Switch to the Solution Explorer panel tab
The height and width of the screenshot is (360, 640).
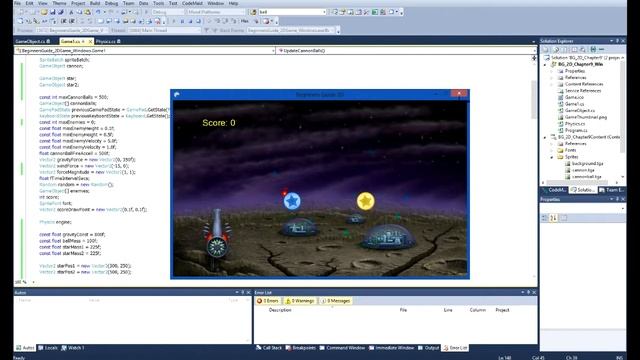click(583, 190)
